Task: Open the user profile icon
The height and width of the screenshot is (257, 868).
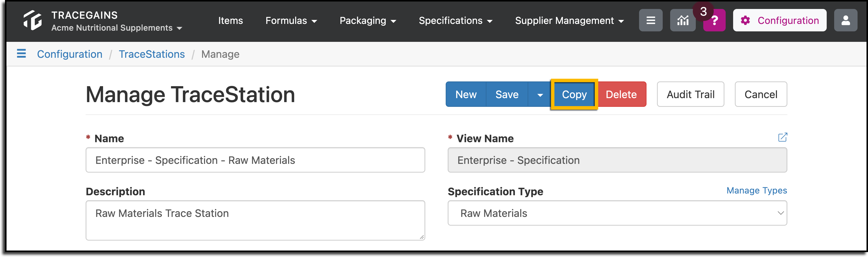Action: 845,20
